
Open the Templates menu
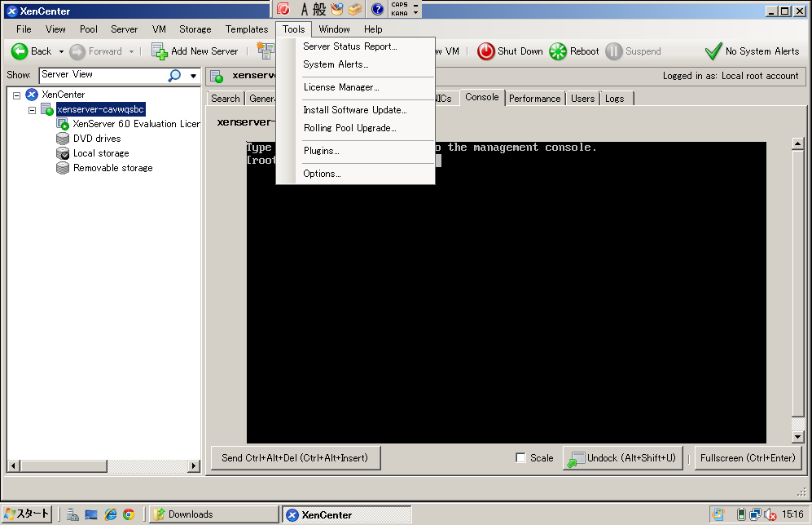point(247,29)
